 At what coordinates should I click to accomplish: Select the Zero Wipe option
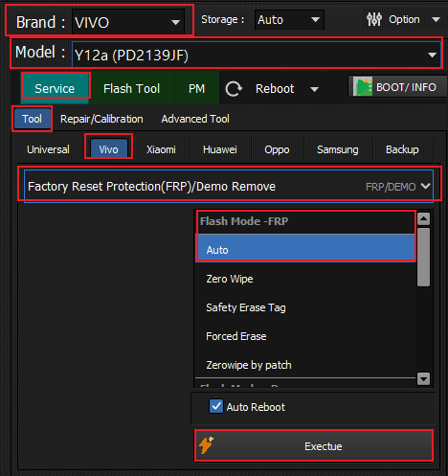(x=305, y=279)
